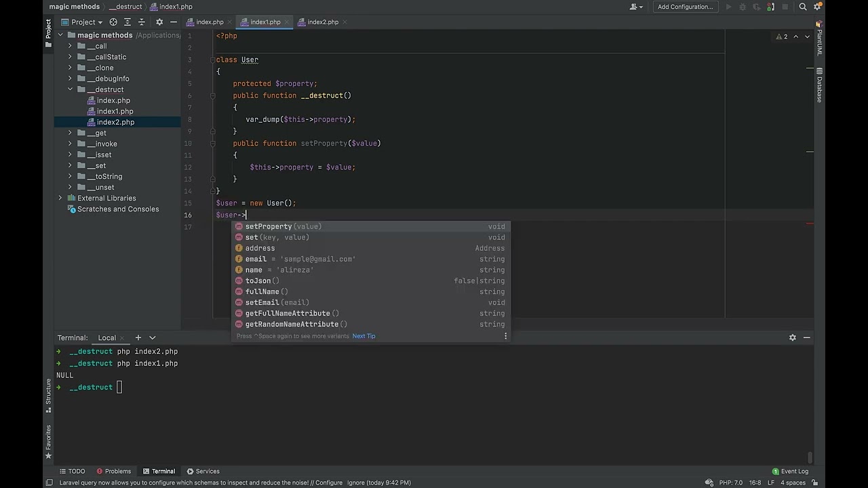Open the Services tool window

tap(203, 471)
